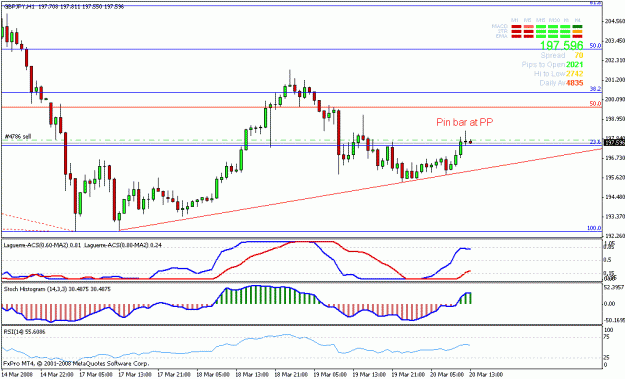Click the 201.200 price axis label
Screen dimensions: 625x379
tap(615, 80)
